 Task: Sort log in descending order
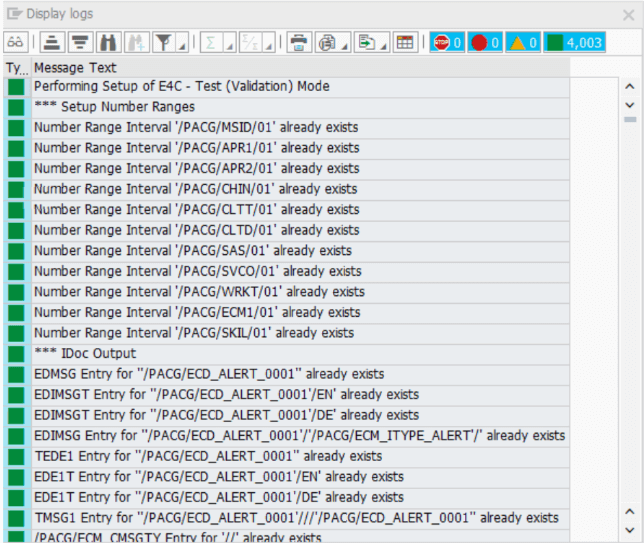pyautogui.click(x=80, y=42)
